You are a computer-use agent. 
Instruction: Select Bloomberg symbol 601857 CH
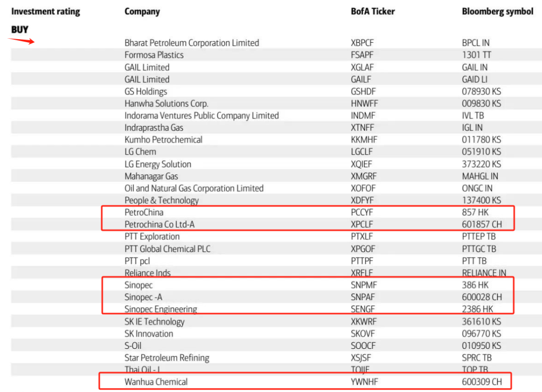coord(482,224)
